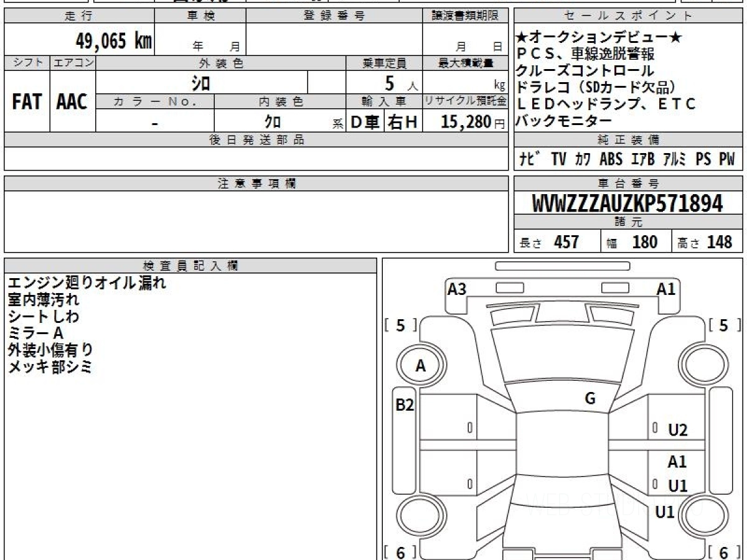This screenshot has height=560, width=747.
Task: Click the ABS equipment code
Action: 611,159
